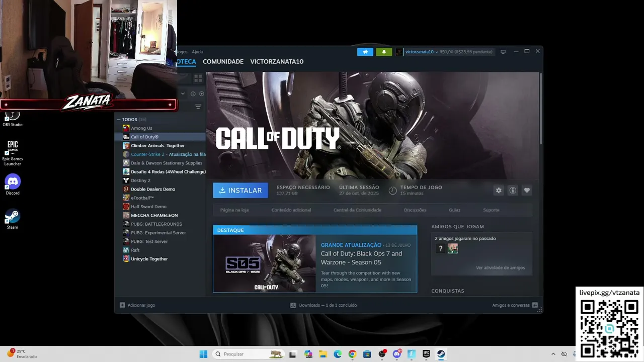This screenshot has height=362, width=644.
Task: Go to the COMUNIDADE tab
Action: [x=223, y=62]
